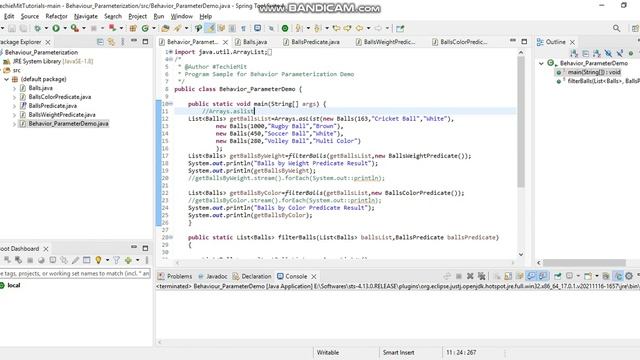
Task: Open the Navigate menu
Action: tap(86, 16)
